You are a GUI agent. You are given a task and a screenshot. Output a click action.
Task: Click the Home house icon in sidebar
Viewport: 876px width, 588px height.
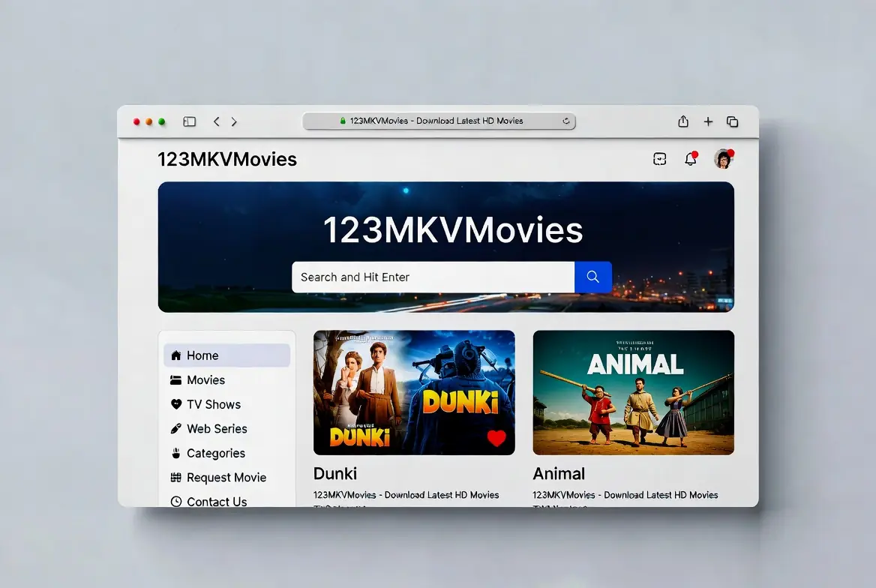tap(176, 355)
